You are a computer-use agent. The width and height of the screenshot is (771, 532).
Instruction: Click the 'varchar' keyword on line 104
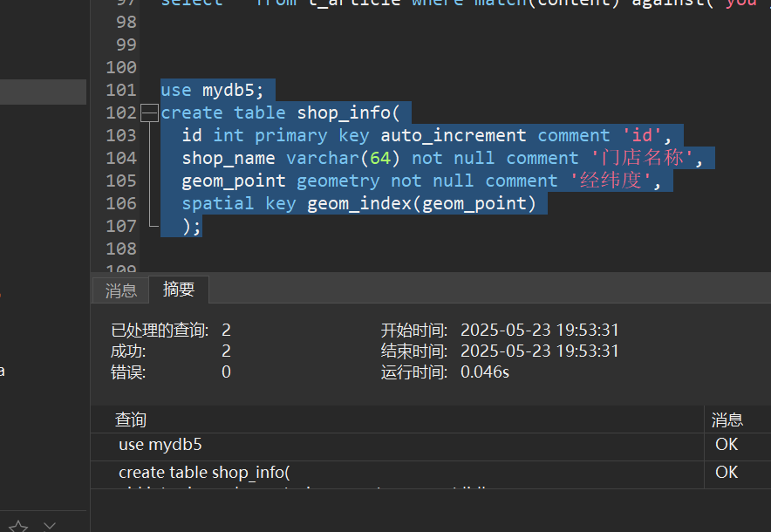point(324,159)
